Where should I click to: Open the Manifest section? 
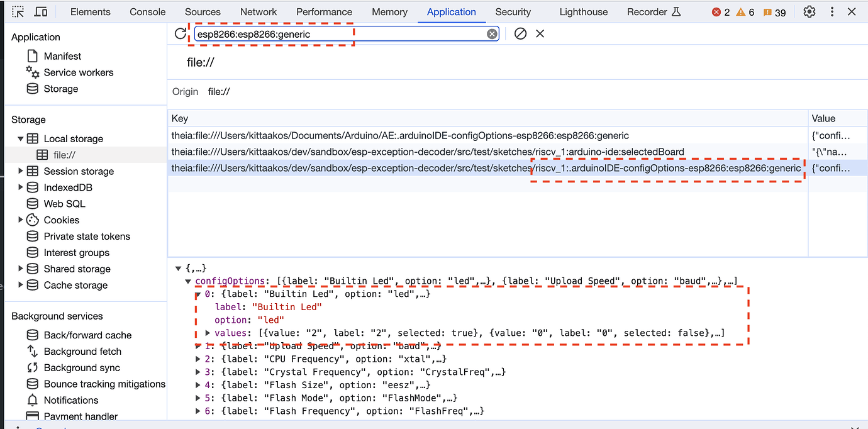(64, 56)
